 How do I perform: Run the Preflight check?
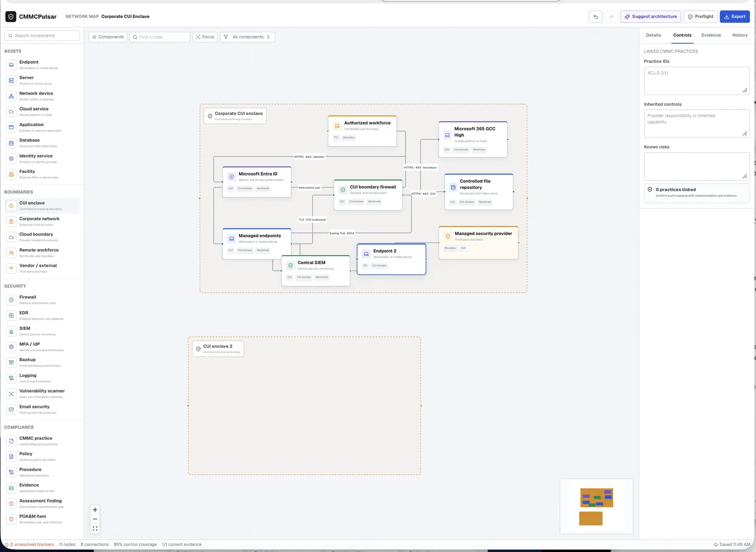[700, 17]
